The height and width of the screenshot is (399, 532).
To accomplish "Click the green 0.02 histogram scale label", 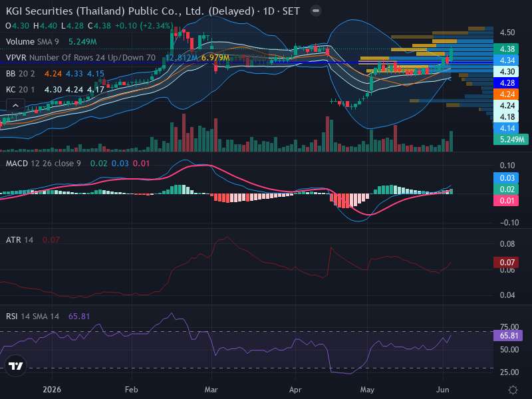I will (x=506, y=190).
